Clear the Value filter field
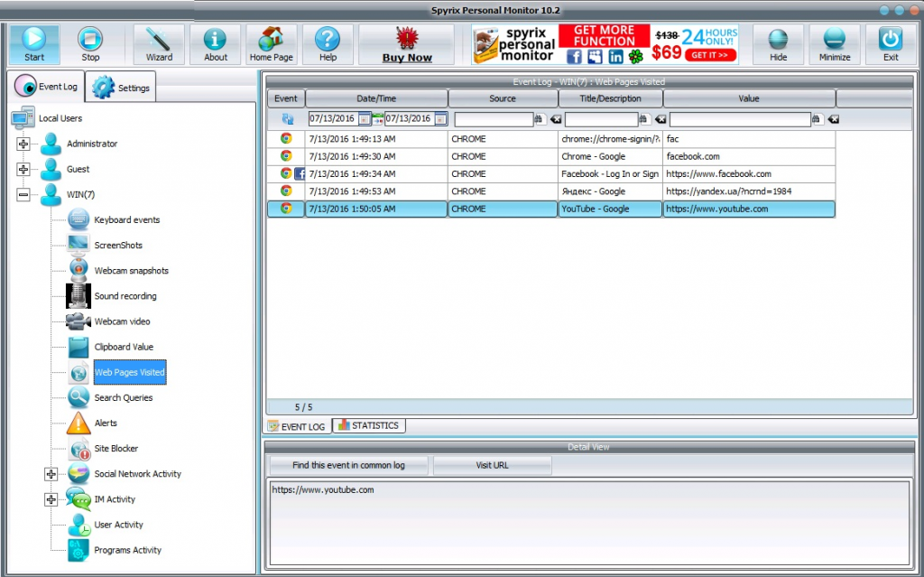This screenshot has height=577, width=924. (x=833, y=118)
